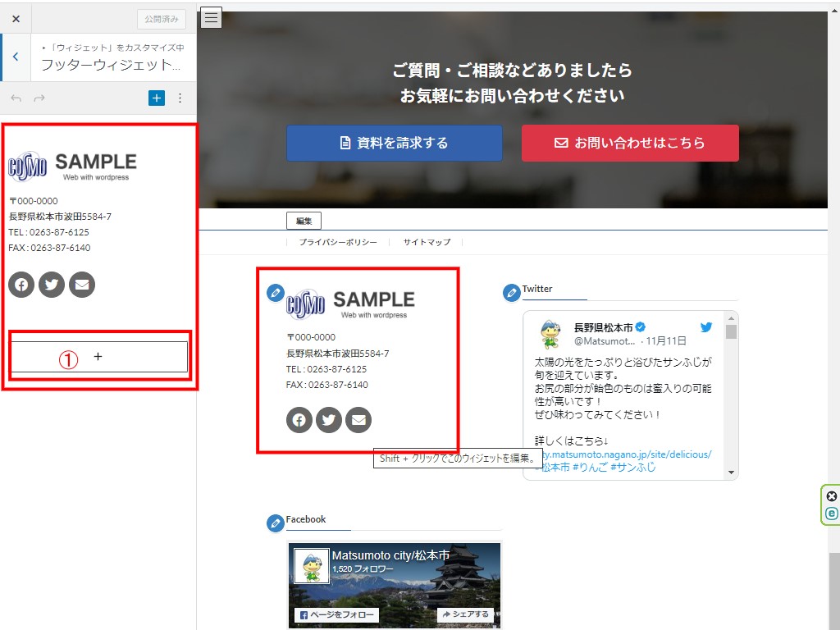Click the pencil edit icon beside the Twitter widget

click(512, 292)
